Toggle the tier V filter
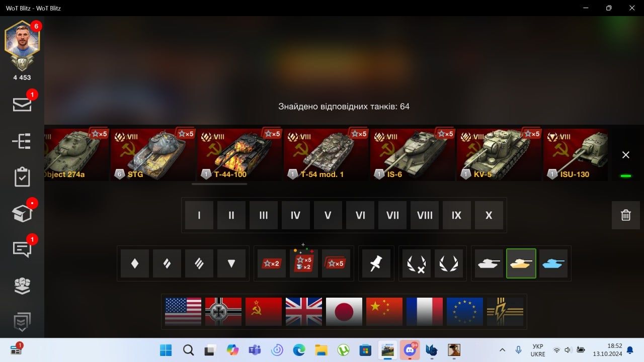Screen dimensions: 644x362 [x=328, y=215]
